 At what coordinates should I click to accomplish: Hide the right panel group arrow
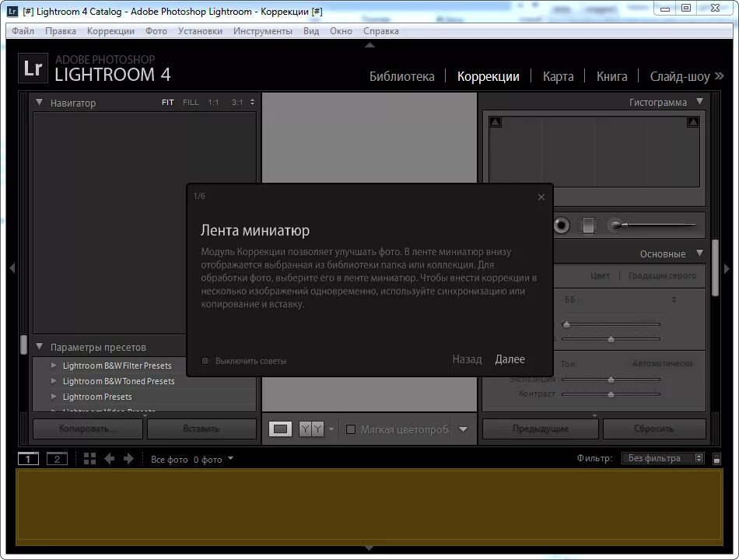727,268
